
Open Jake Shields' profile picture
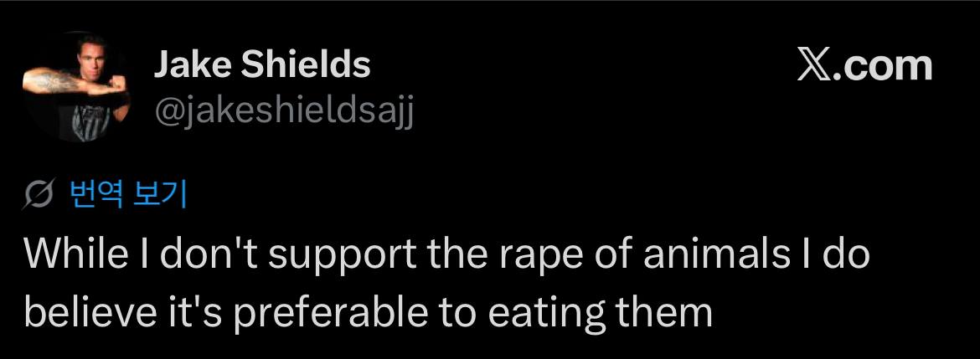[76, 87]
